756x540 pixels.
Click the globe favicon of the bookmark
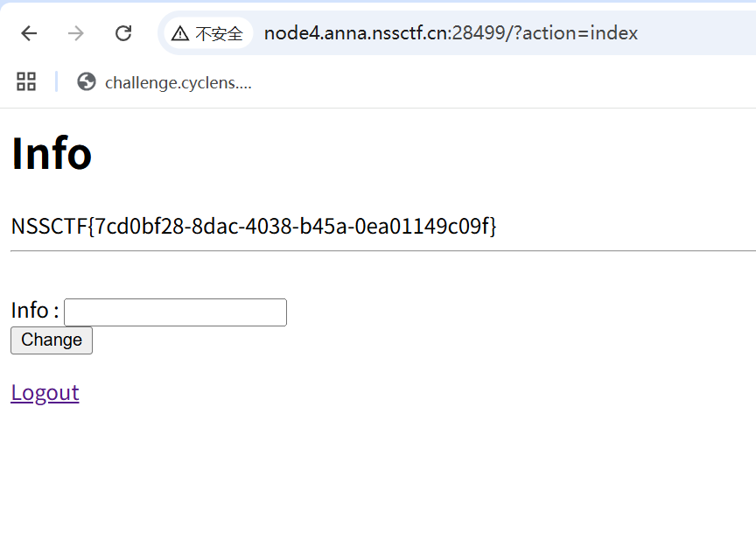point(86,82)
